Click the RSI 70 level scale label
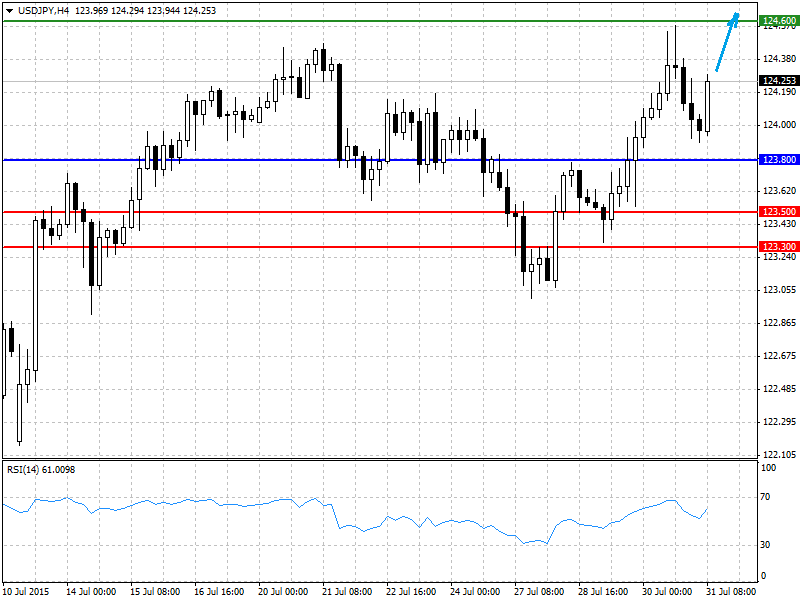Screen dimensions: 800x600 pos(765,497)
